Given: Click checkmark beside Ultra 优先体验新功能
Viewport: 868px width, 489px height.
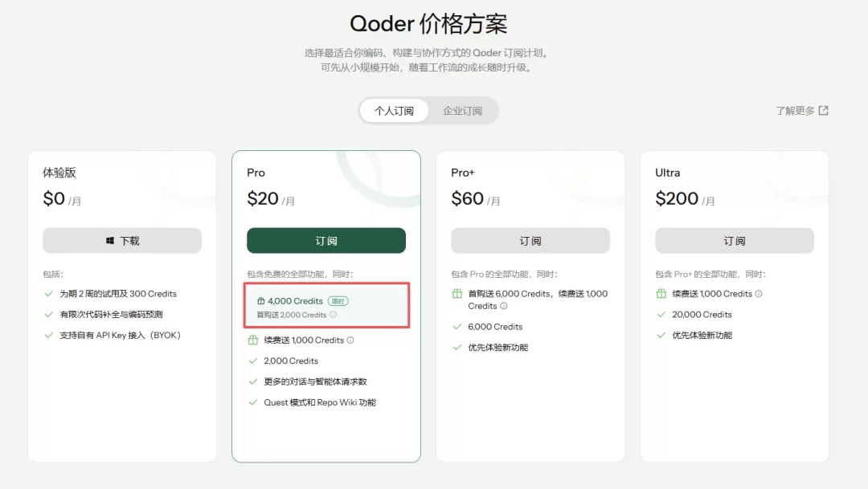Looking at the screenshot, I should point(661,335).
